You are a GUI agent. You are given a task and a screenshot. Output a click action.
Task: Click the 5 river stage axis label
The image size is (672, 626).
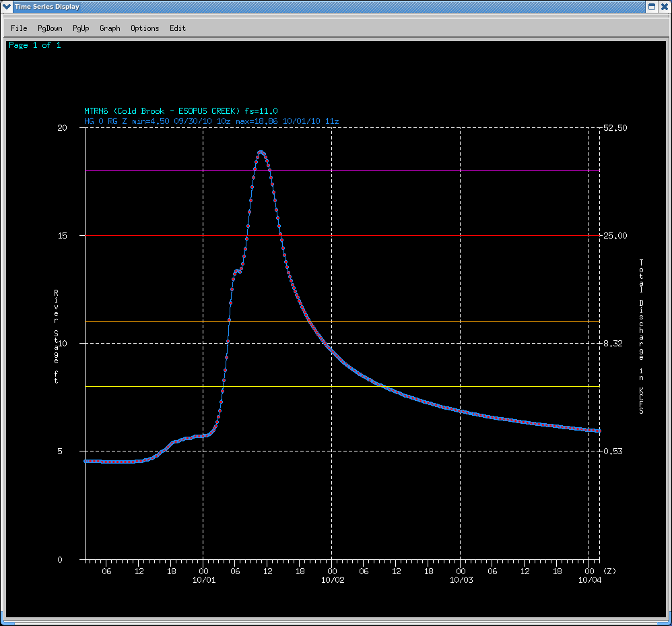(x=59, y=451)
